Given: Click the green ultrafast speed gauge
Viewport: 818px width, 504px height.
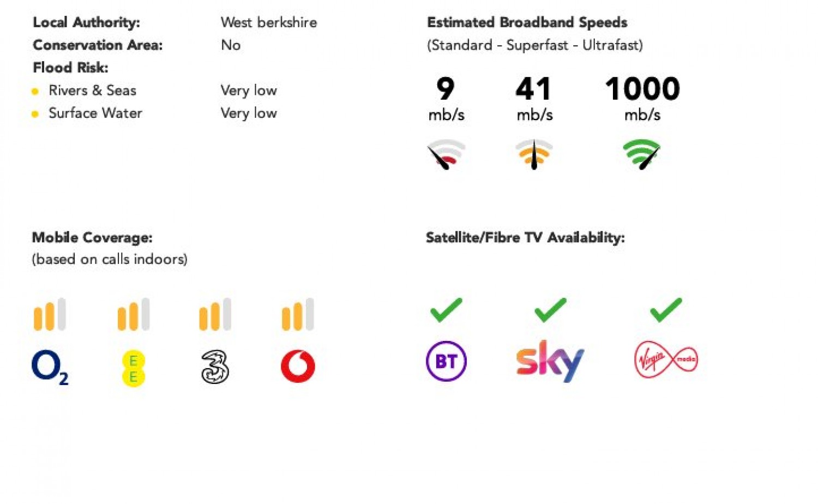Looking at the screenshot, I should 642,154.
